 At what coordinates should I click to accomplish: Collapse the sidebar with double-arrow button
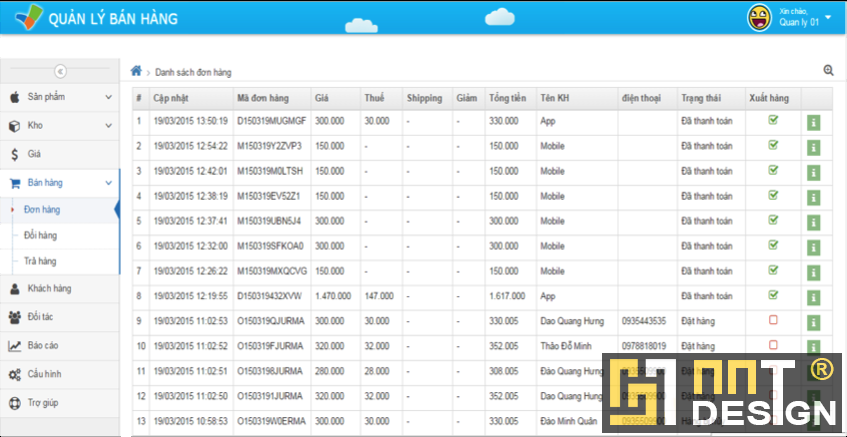coord(60,71)
